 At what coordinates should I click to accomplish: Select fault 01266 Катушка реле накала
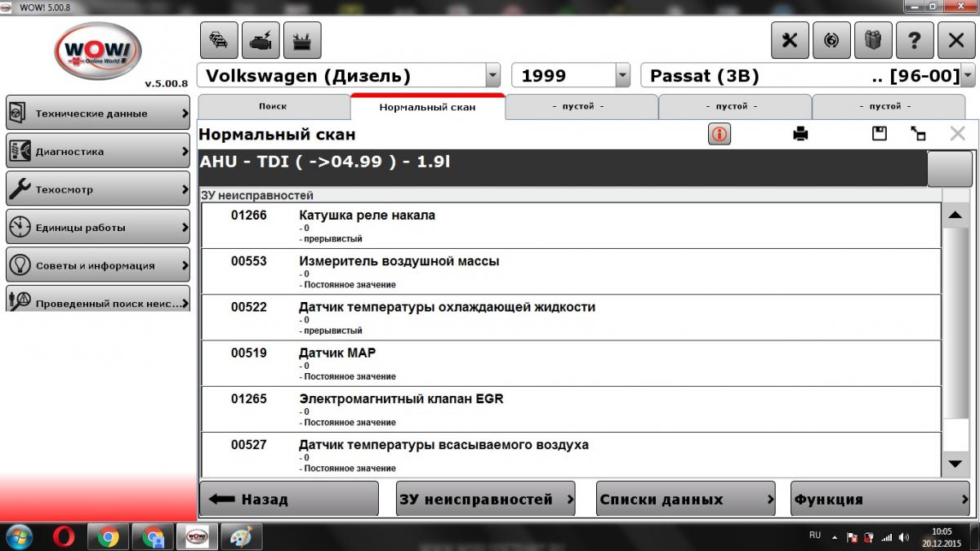571,225
